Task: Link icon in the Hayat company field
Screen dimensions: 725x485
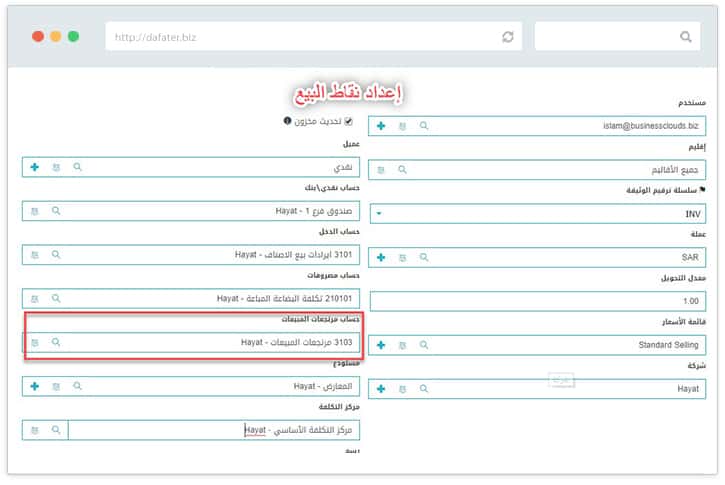Action: click(402, 389)
